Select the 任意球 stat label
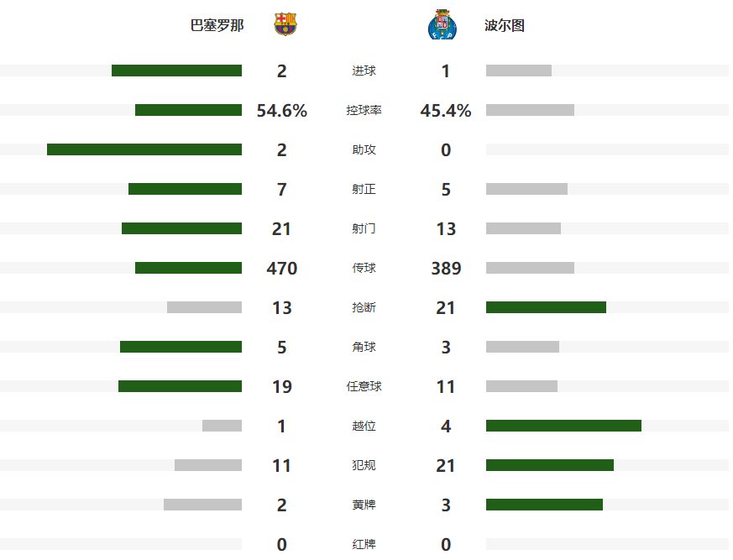The width and height of the screenshot is (733, 560). pyautogui.click(x=364, y=386)
